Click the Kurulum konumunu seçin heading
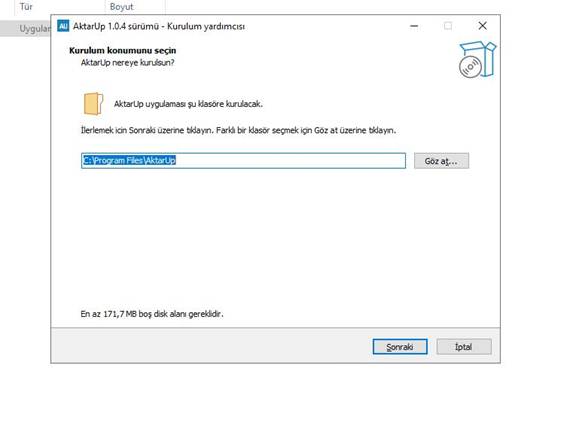 point(123,50)
